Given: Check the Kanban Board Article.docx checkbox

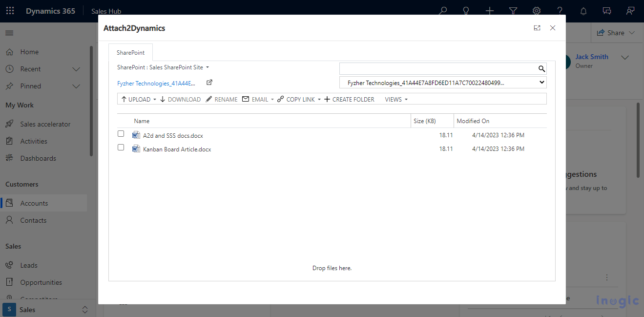Looking at the screenshot, I should 121,148.
